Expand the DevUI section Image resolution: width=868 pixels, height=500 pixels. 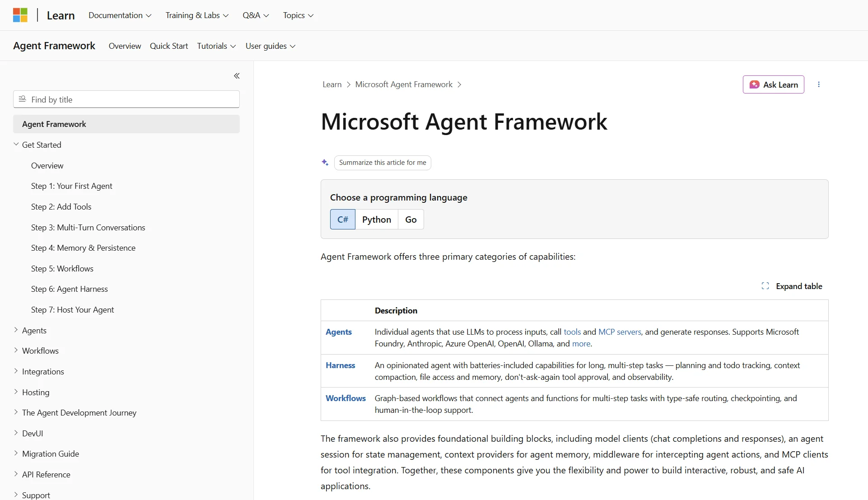tap(16, 433)
